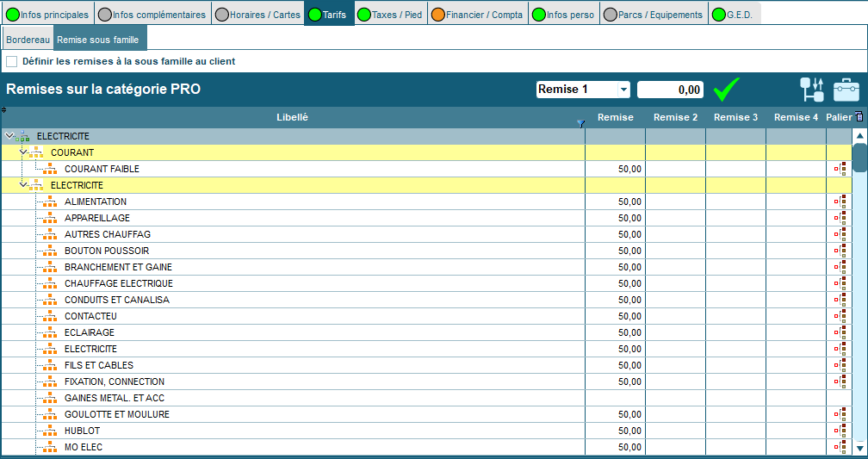Open palier icon for COURANT FAIBLE row
The image size is (868, 459).
(x=839, y=169)
